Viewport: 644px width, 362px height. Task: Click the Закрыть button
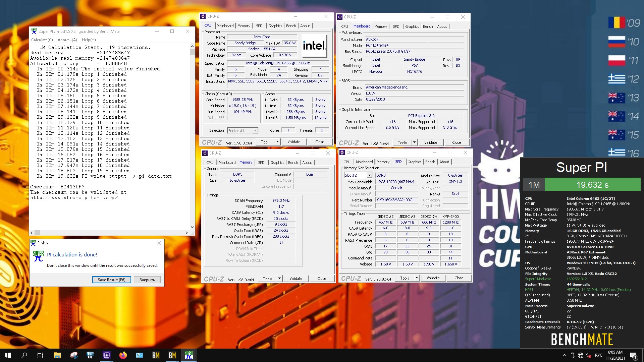coord(147,280)
